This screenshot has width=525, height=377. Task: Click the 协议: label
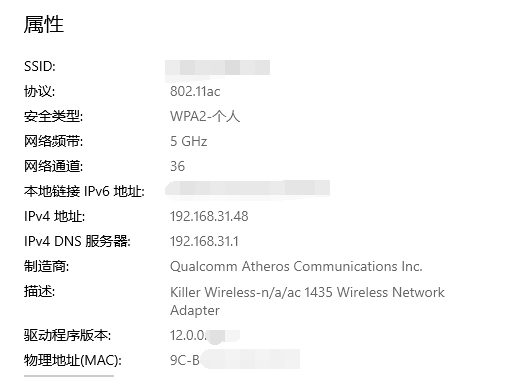click(x=39, y=91)
